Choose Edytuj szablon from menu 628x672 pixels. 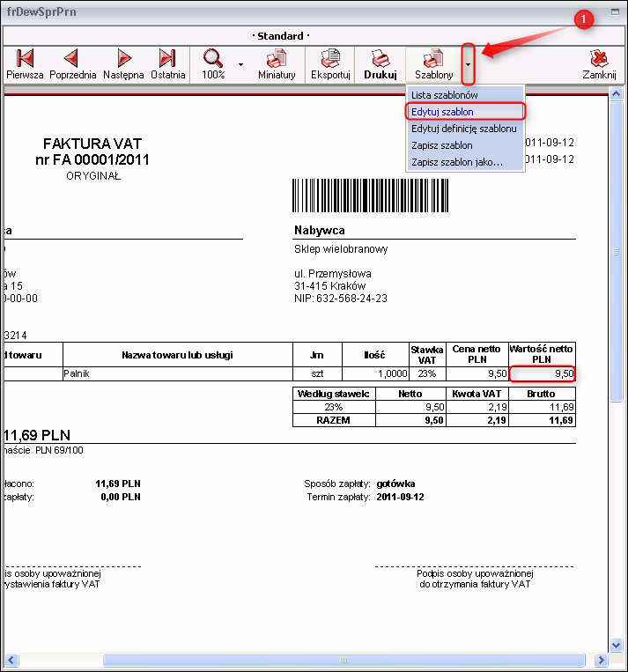coord(465,112)
